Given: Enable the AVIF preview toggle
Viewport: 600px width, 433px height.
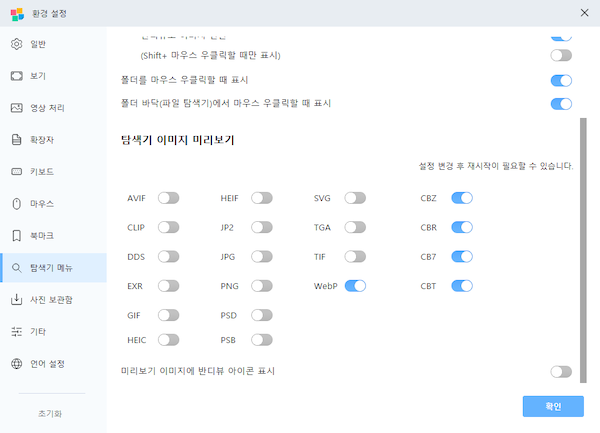Looking at the screenshot, I should point(169,198).
